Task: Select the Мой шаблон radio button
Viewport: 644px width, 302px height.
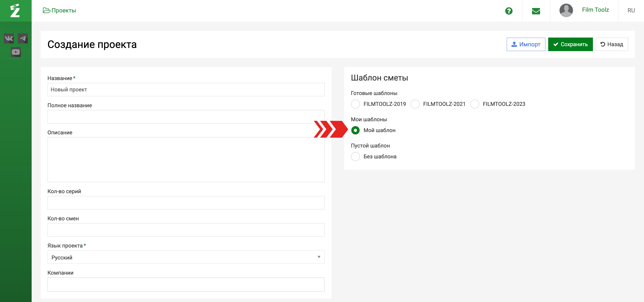Action: (x=355, y=130)
